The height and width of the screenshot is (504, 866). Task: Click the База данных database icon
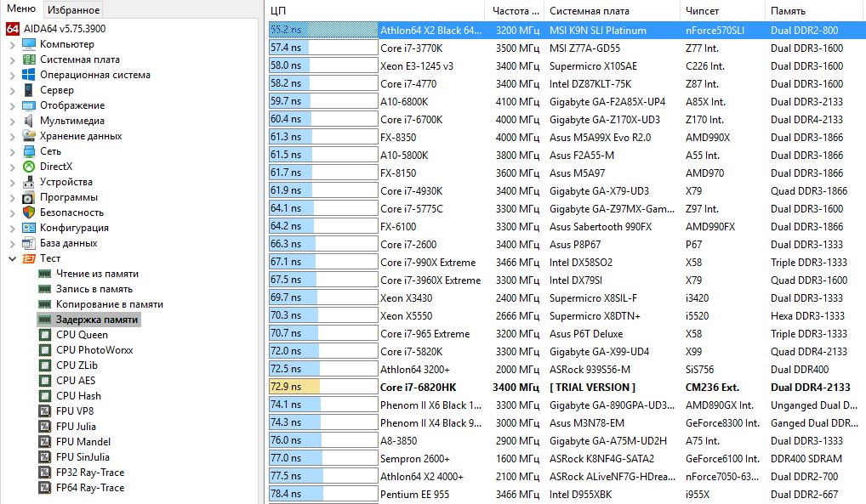point(29,243)
